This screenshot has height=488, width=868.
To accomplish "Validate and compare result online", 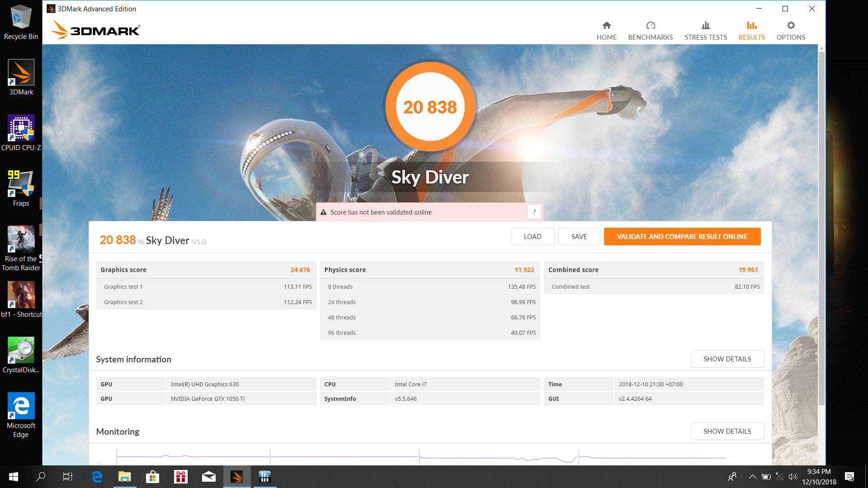I will 682,237.
